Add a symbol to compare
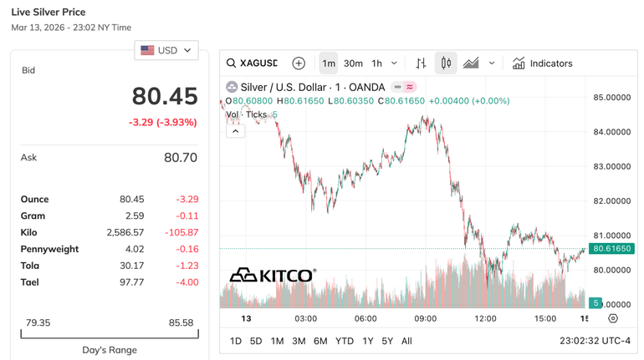This screenshot has height=360, width=644. click(x=299, y=63)
